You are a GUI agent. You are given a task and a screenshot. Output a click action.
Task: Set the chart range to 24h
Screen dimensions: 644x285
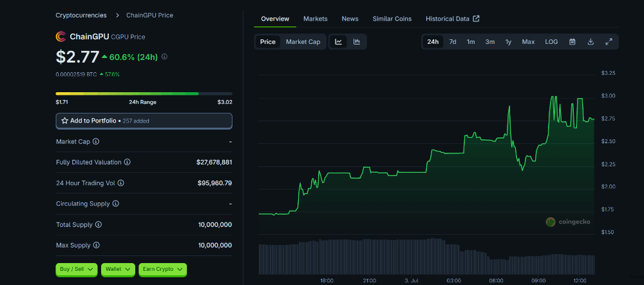pyautogui.click(x=433, y=41)
